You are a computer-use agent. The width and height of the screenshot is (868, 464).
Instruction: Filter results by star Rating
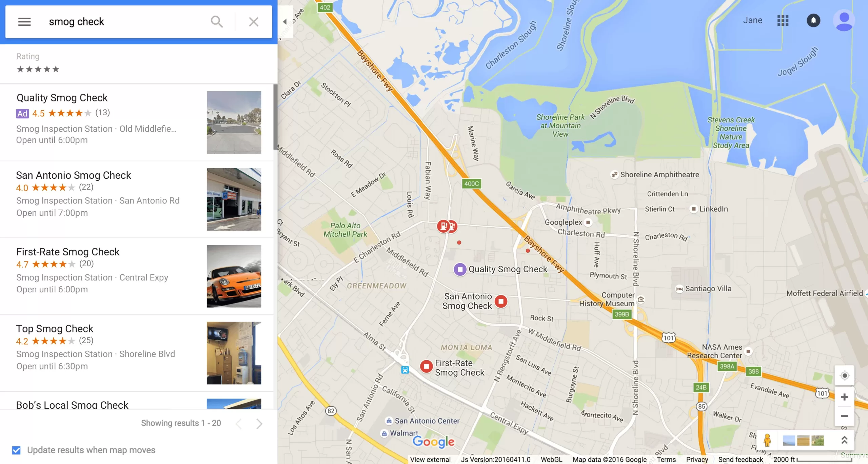click(x=38, y=69)
